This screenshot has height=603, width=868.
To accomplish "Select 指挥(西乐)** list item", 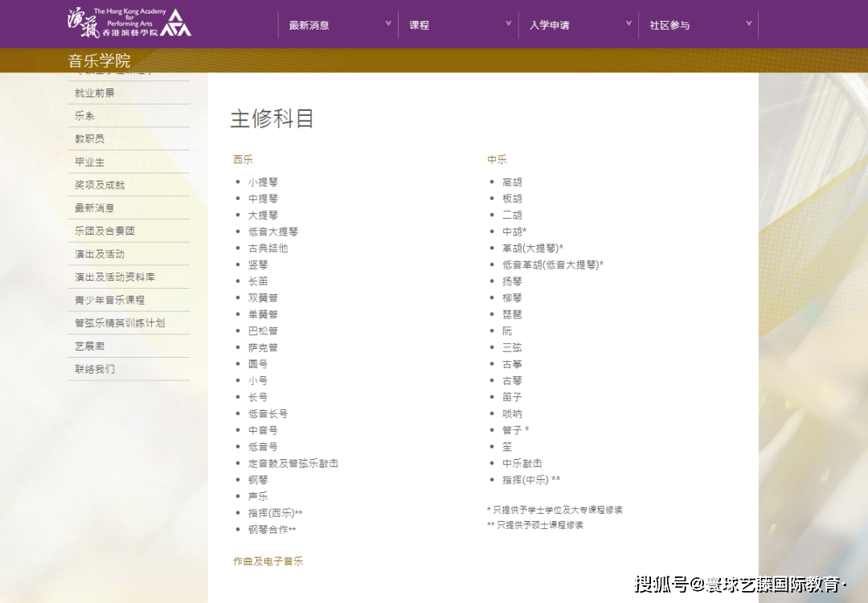I will pos(275,513).
